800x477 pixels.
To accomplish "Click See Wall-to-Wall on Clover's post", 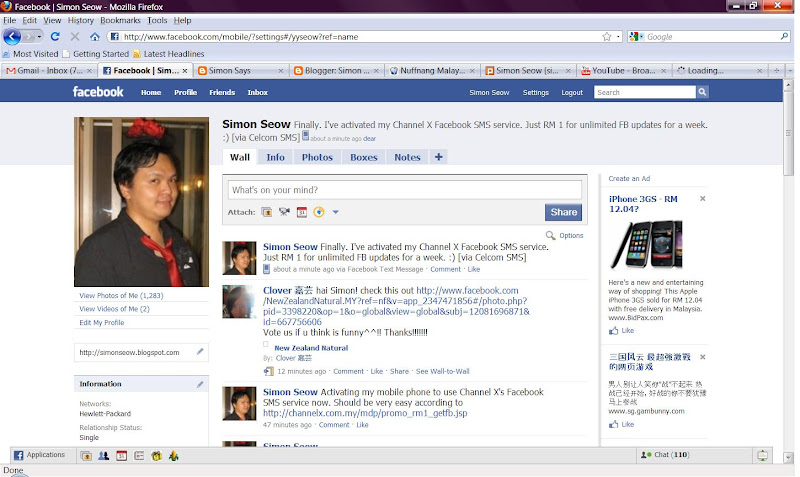I will [442, 371].
